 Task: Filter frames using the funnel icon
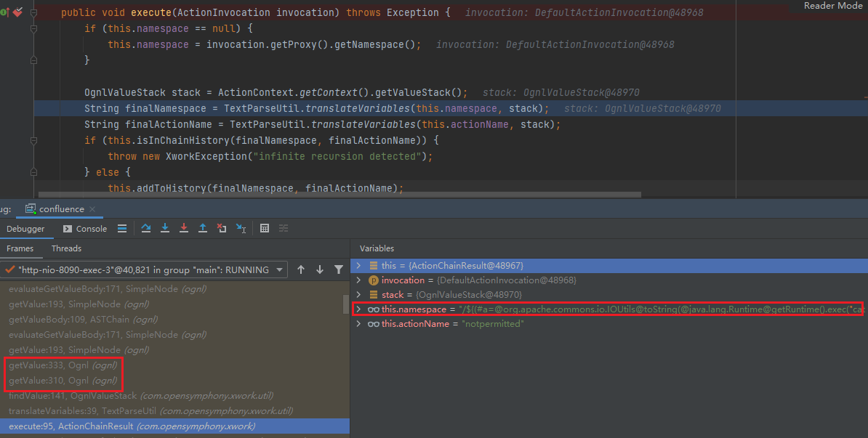point(338,269)
